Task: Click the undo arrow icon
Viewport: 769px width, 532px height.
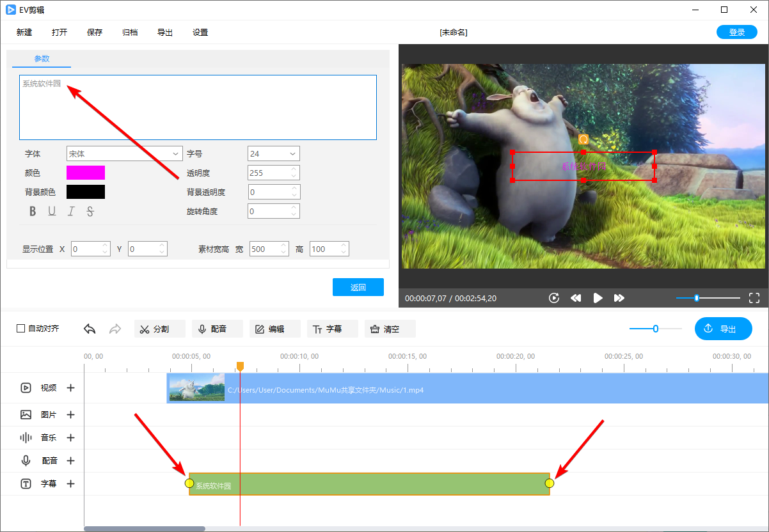Action: point(90,329)
